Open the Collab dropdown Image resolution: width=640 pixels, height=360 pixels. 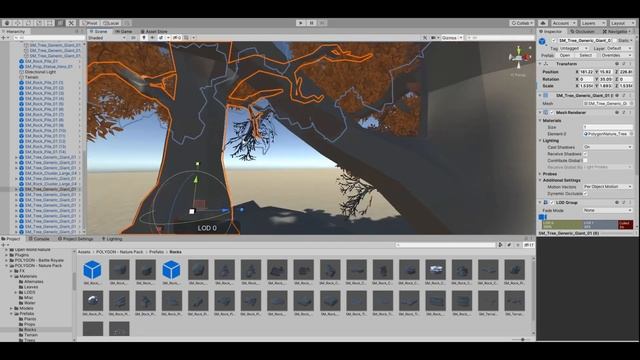coord(522,23)
